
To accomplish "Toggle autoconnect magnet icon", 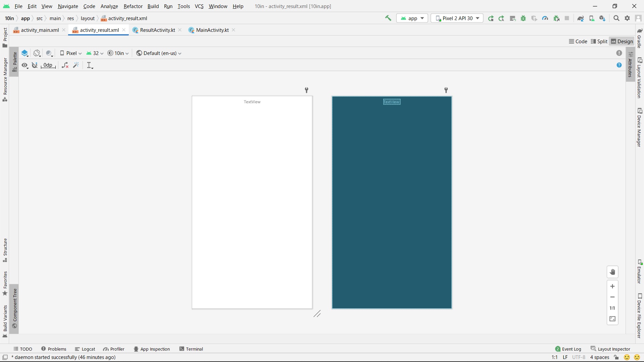I will (x=35, y=65).
